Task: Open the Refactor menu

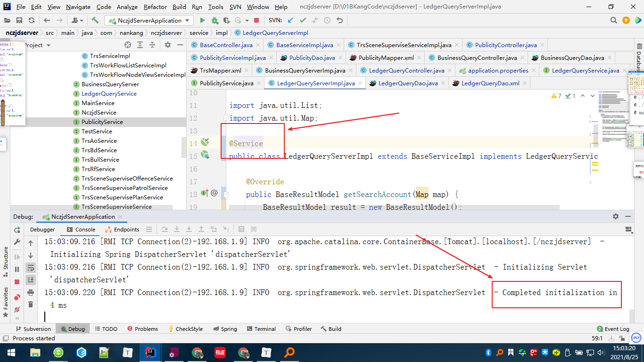Action: point(156,7)
